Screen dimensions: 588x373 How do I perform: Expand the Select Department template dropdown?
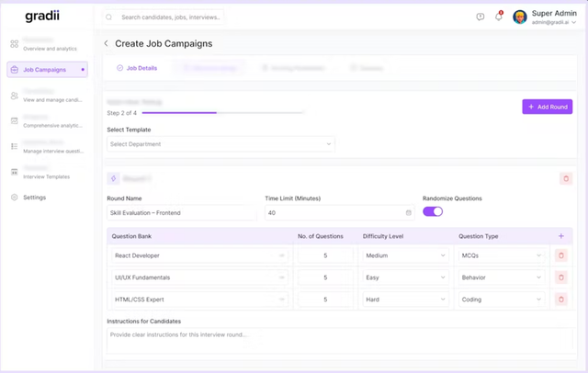(x=220, y=144)
